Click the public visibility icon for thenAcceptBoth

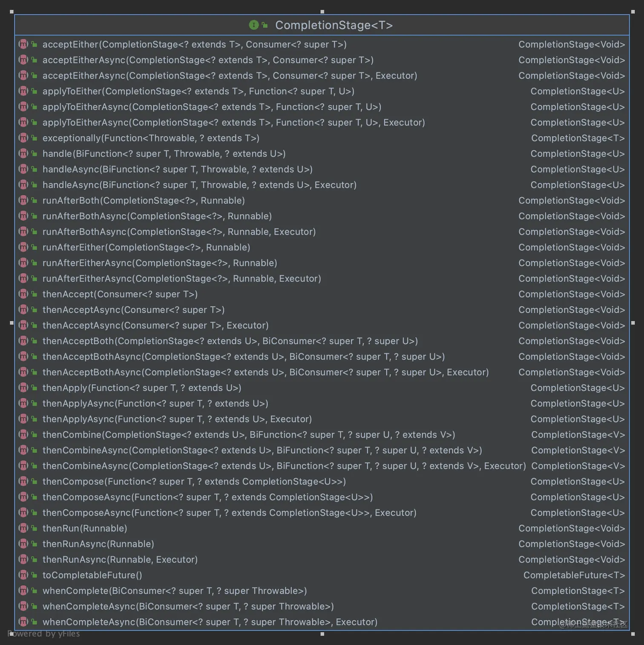point(34,341)
